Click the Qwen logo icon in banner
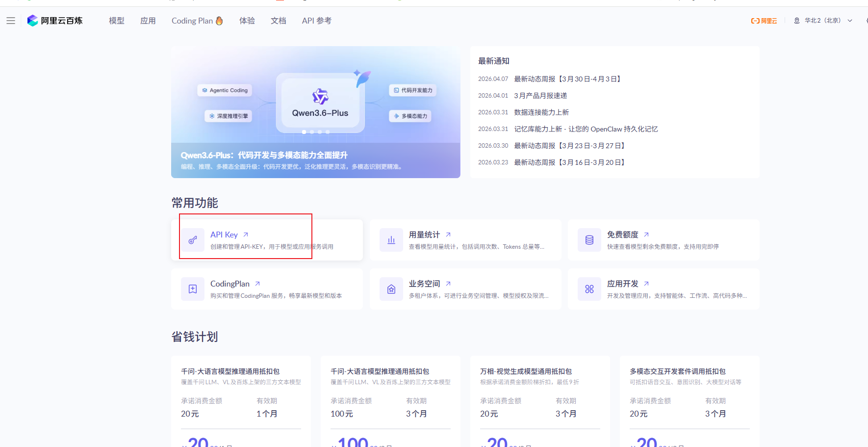 [320, 97]
